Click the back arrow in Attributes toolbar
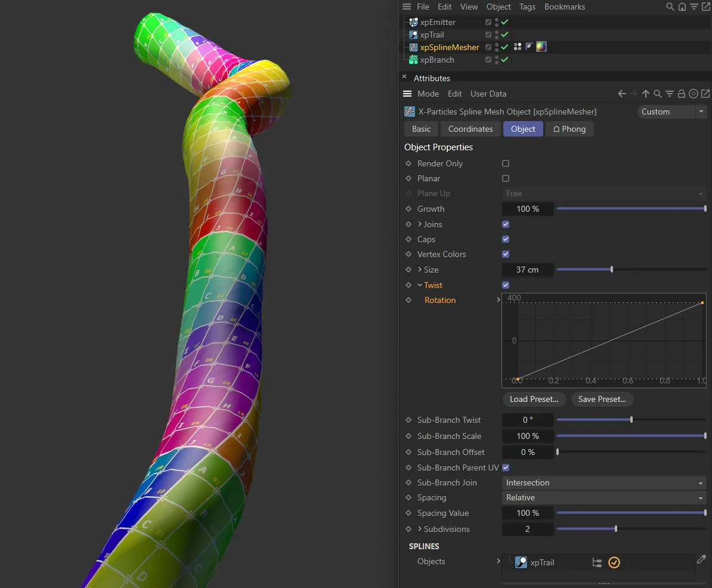 (621, 94)
